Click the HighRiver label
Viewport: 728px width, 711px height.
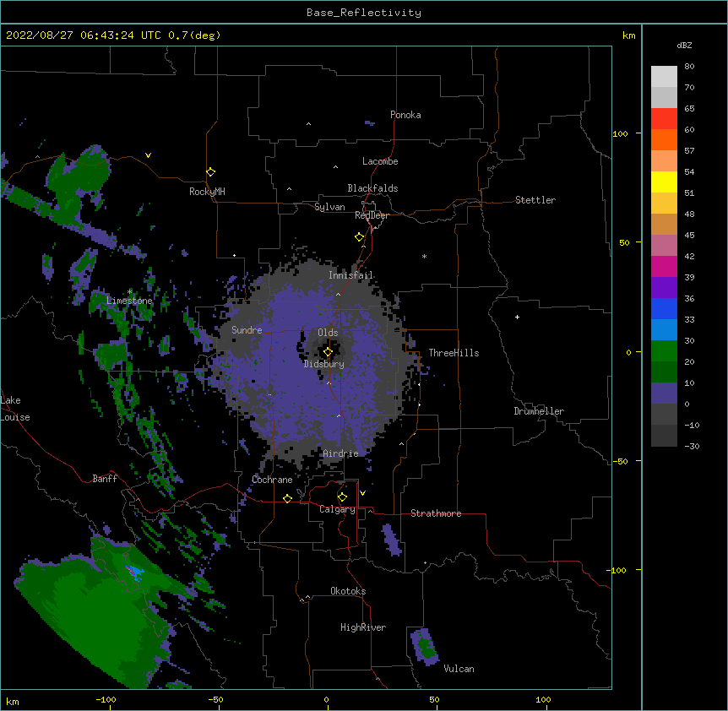pos(363,627)
